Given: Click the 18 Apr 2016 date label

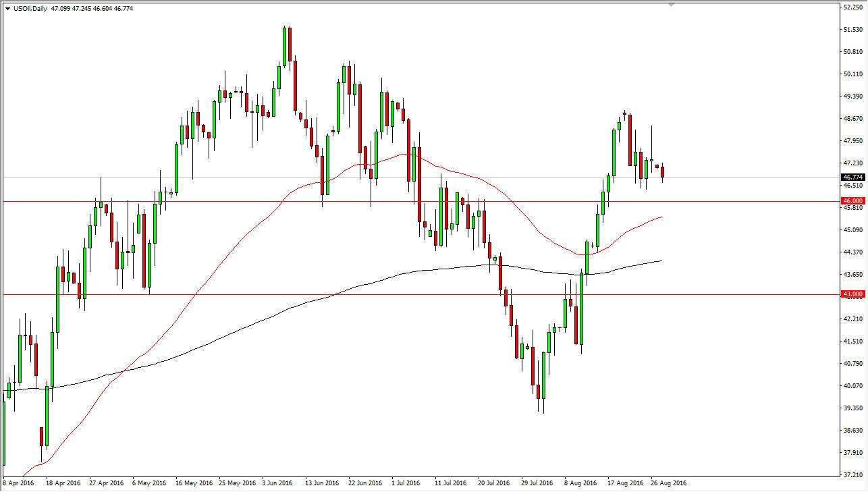Looking at the screenshot, I should click(63, 483).
